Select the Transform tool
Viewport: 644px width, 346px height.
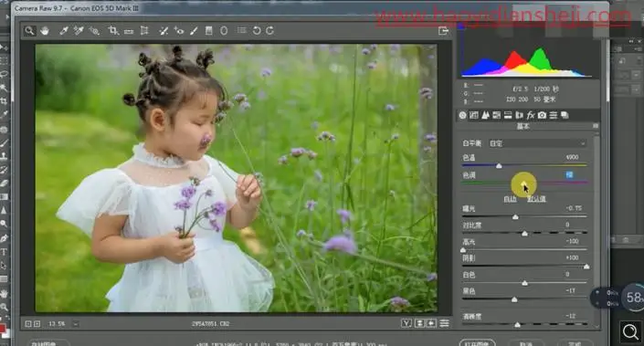coord(144,30)
